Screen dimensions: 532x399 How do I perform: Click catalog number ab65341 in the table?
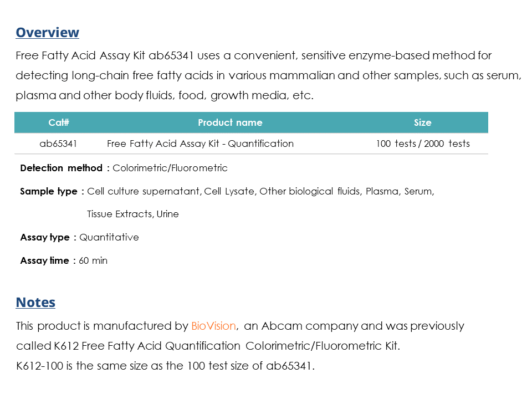pyautogui.click(x=58, y=144)
